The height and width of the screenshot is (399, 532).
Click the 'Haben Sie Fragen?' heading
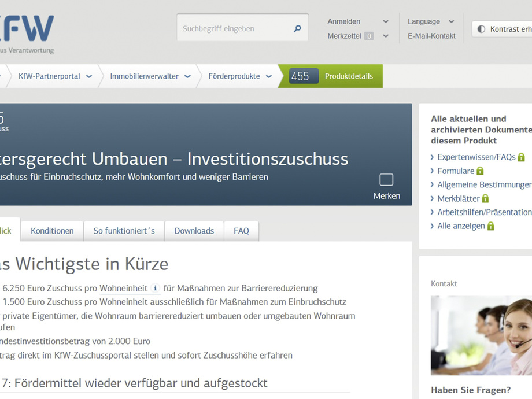coord(471,390)
